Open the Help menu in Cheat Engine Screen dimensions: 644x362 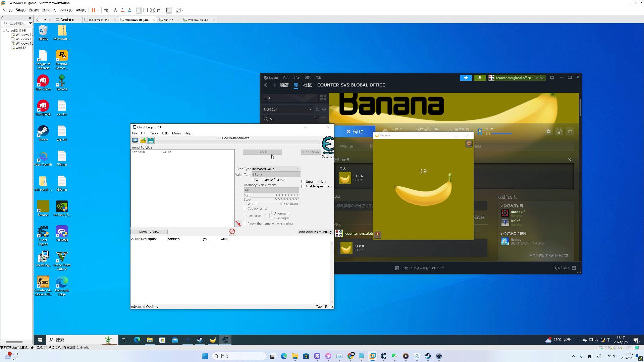[x=188, y=133]
